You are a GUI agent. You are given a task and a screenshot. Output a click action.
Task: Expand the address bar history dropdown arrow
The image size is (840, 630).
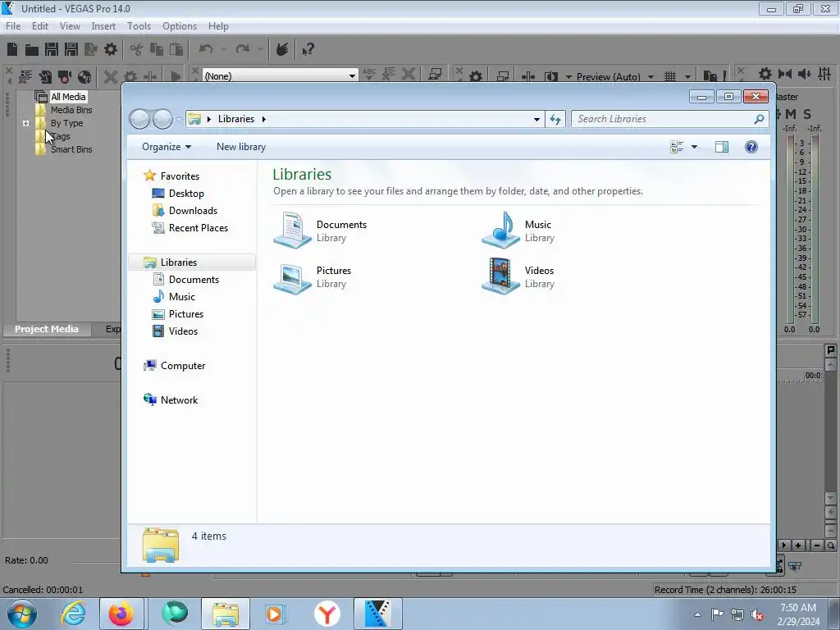coord(536,120)
